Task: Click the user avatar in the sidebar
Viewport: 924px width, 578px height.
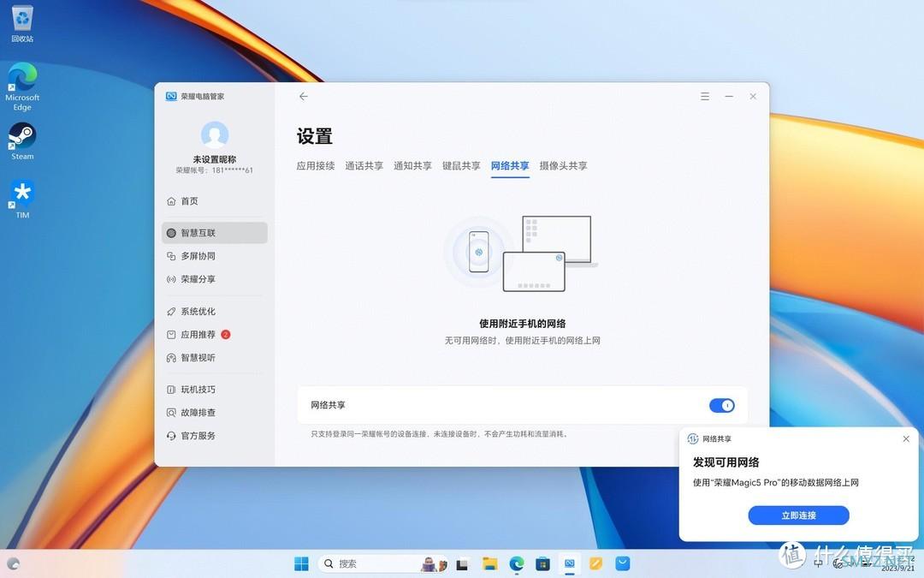Action: tap(215, 135)
